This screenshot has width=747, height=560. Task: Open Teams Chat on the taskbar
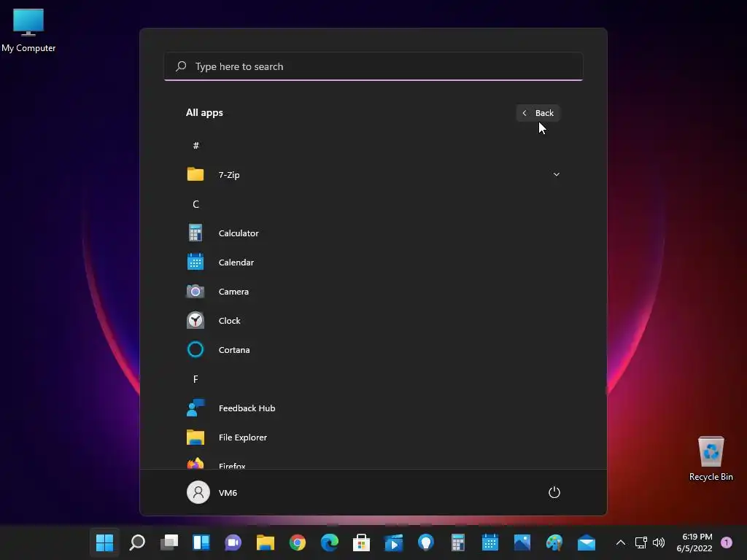(x=233, y=542)
